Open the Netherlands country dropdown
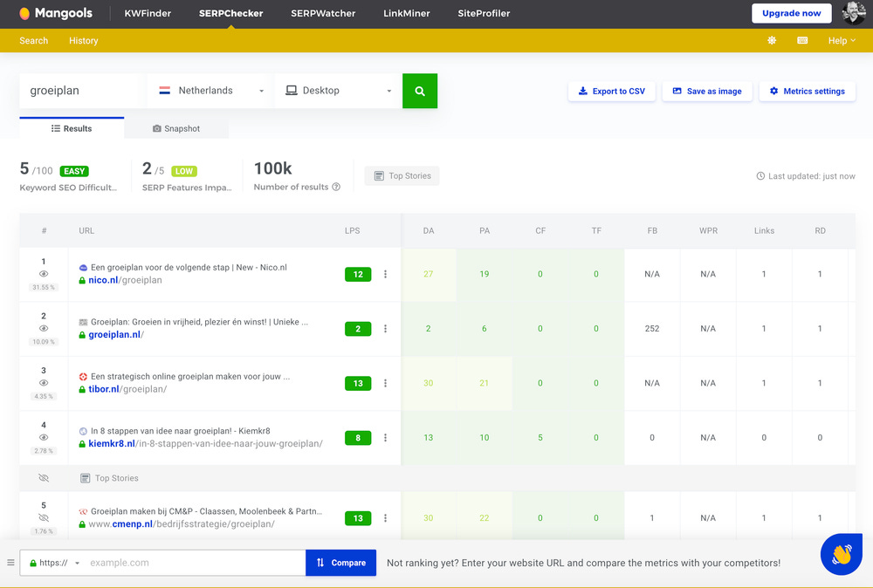This screenshot has height=588, width=873. tap(210, 91)
